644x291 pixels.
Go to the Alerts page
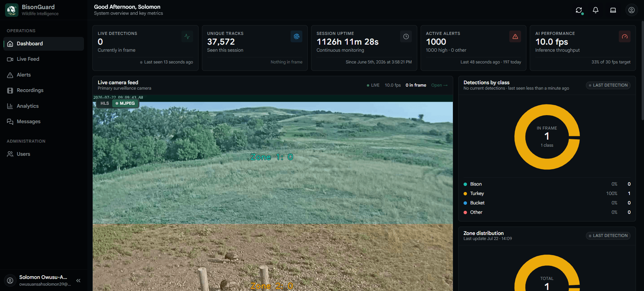[44, 75]
